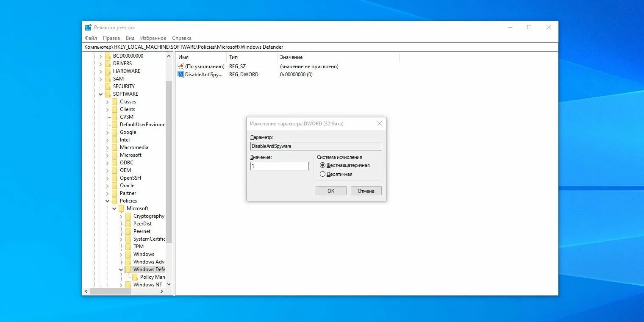Image resolution: width=644 pixels, height=322 pixels.
Task: Click the BCD00000000 folder icon
Action: click(x=108, y=56)
